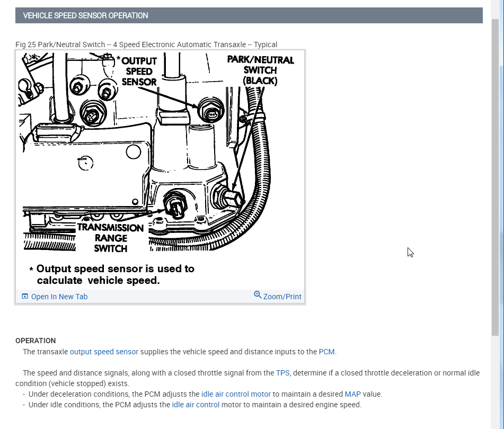Click the Park/Neutral Switch diagram image
The width and height of the screenshot is (504, 429).
pyautogui.click(x=160, y=169)
